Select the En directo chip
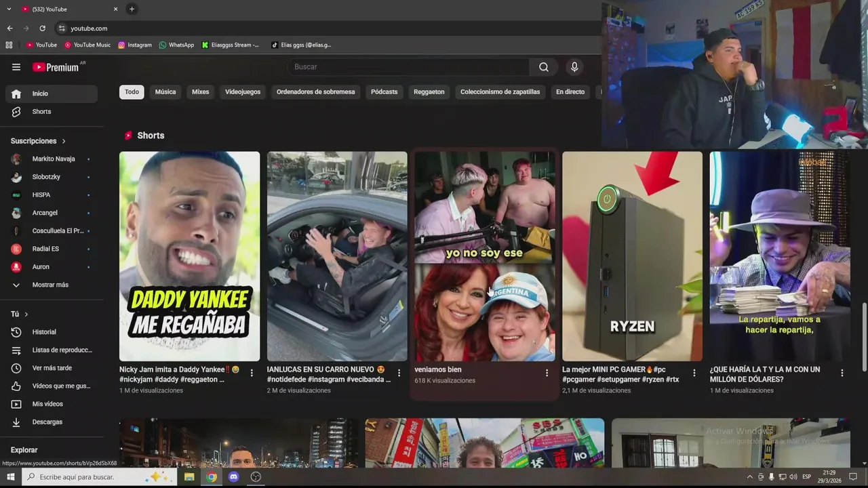The image size is (868, 488). pos(570,92)
